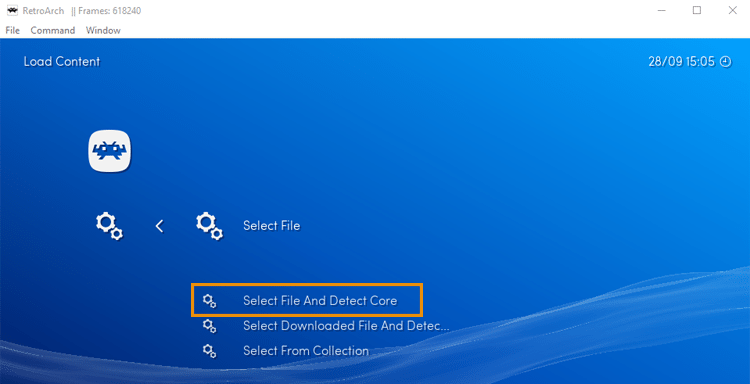Screen dimensions: 750x384
Task: Click the back chevron arrow
Action: pyautogui.click(x=160, y=226)
